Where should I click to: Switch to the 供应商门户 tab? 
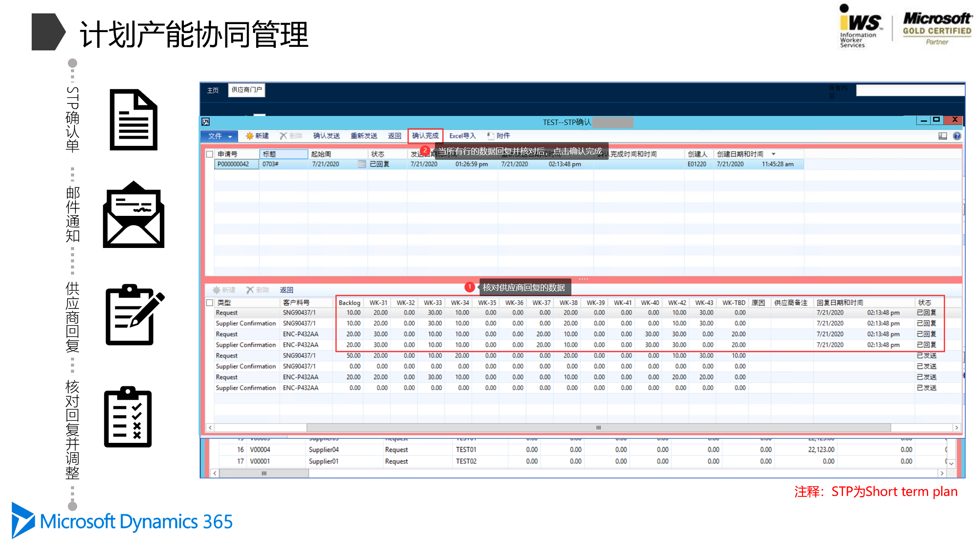(x=246, y=90)
